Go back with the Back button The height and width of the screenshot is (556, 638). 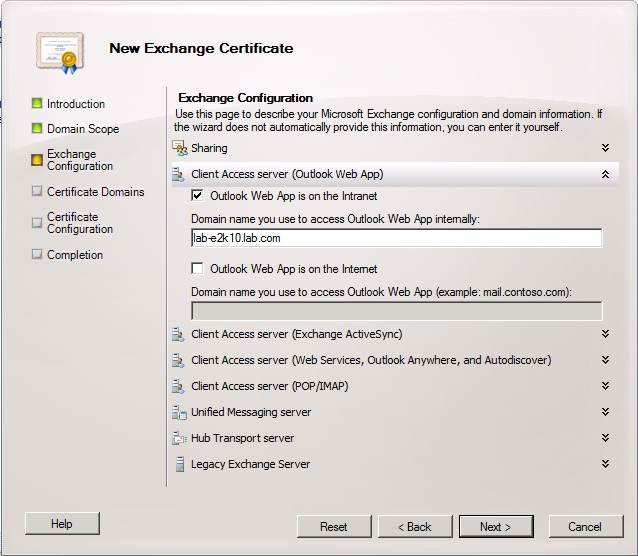coord(415,527)
